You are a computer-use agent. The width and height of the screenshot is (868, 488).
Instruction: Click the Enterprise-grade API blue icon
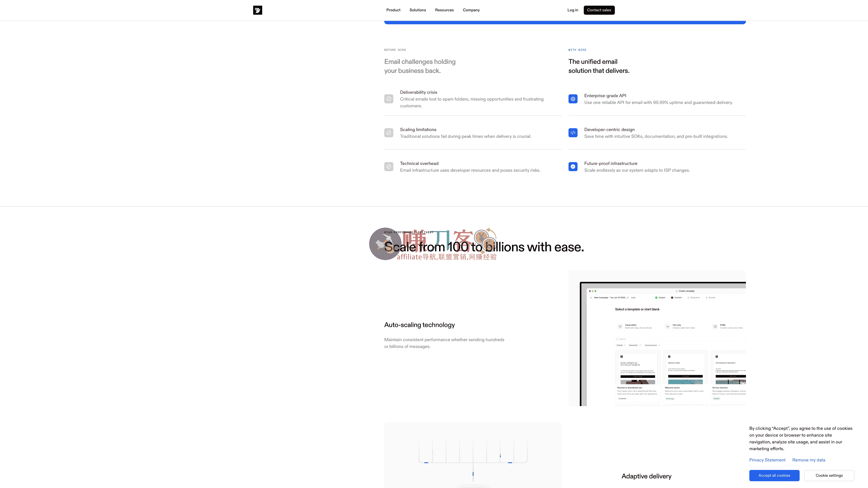click(573, 99)
